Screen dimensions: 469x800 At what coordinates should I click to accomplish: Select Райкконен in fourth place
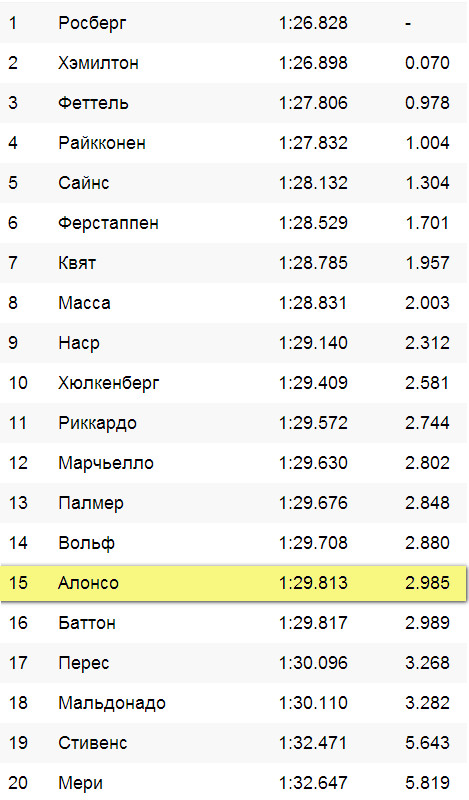102,143
